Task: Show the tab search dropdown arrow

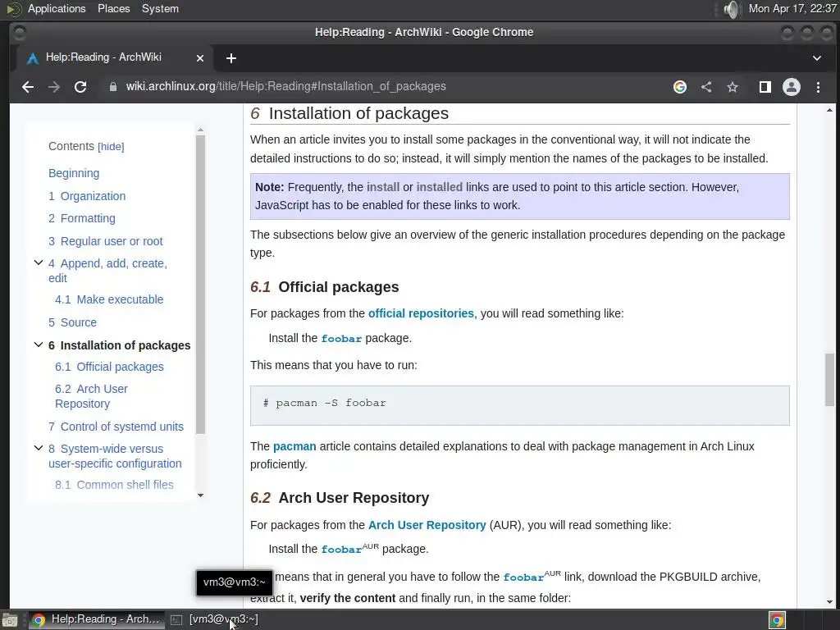Action: [x=817, y=58]
